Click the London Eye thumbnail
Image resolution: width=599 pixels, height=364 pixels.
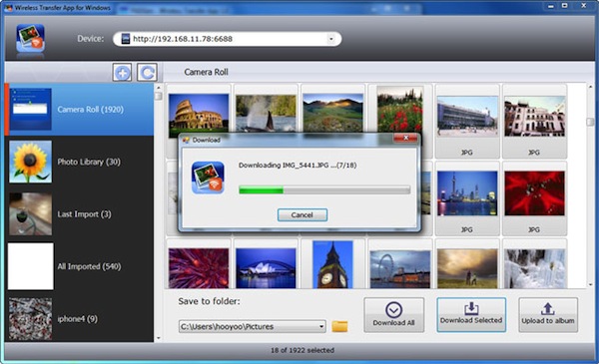click(400, 269)
